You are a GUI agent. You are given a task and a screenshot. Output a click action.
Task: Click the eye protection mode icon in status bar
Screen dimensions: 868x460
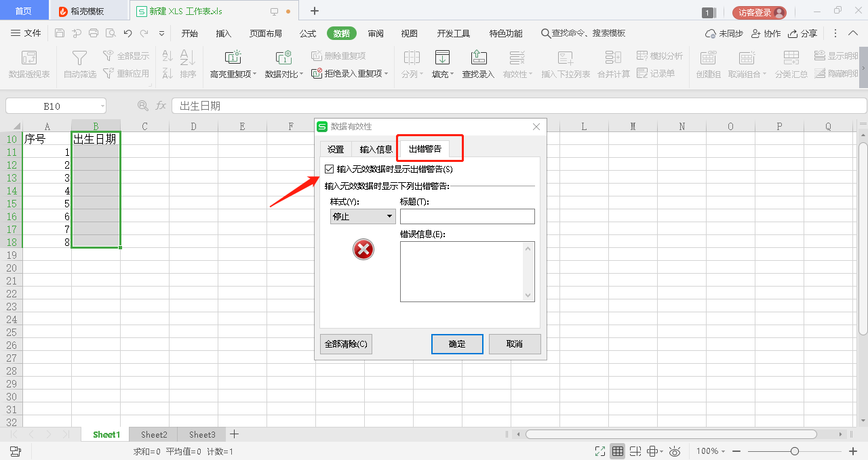[675, 451]
